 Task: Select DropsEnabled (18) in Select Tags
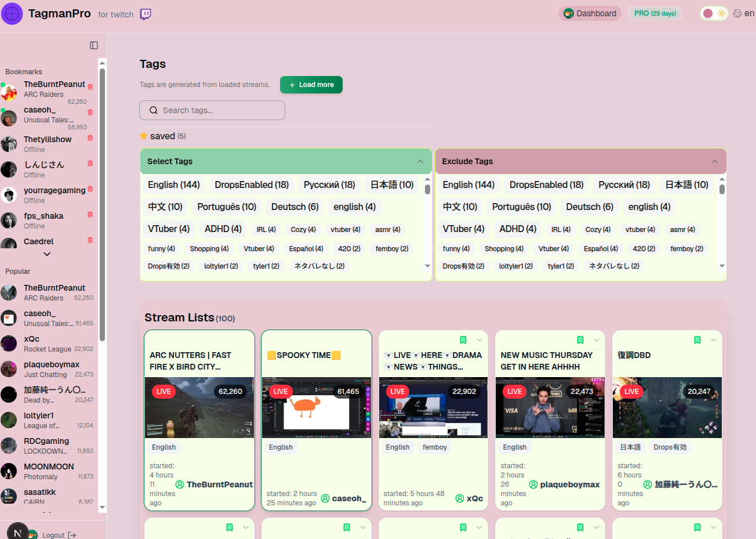pos(252,185)
